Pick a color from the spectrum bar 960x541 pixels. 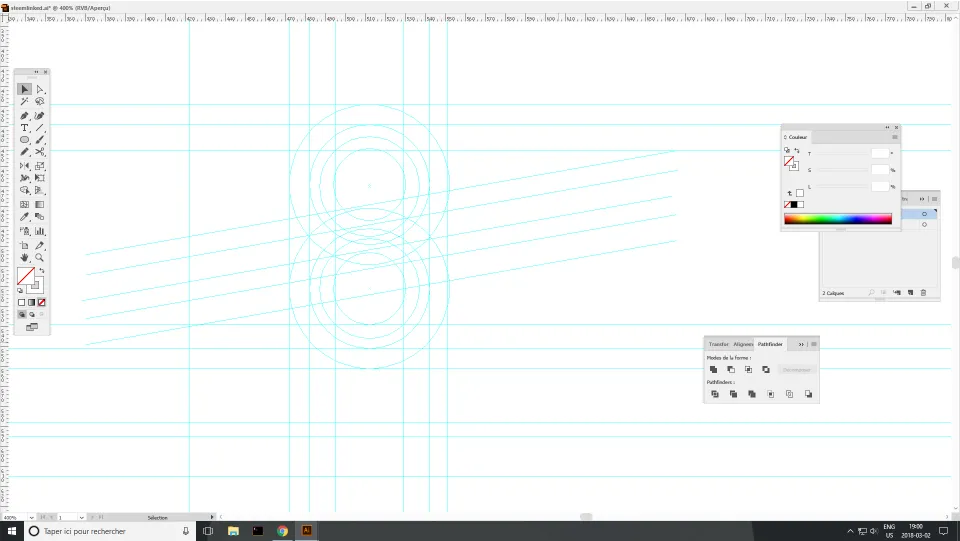(x=838, y=219)
